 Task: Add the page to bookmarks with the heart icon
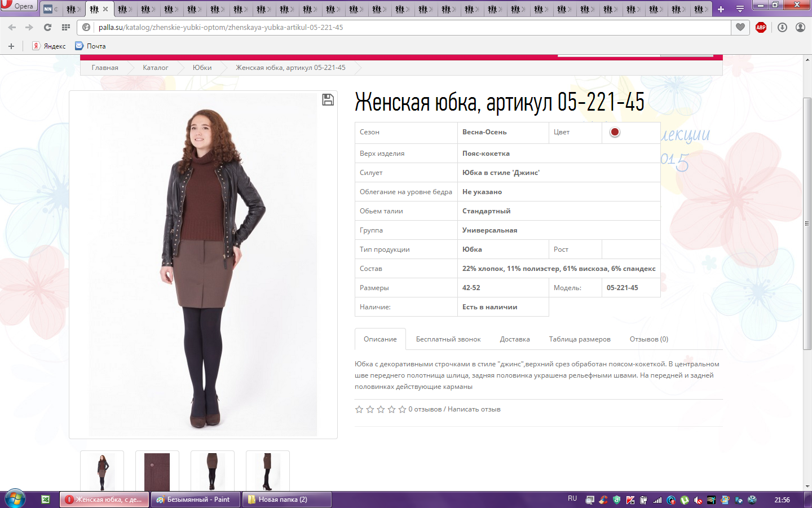pos(740,27)
